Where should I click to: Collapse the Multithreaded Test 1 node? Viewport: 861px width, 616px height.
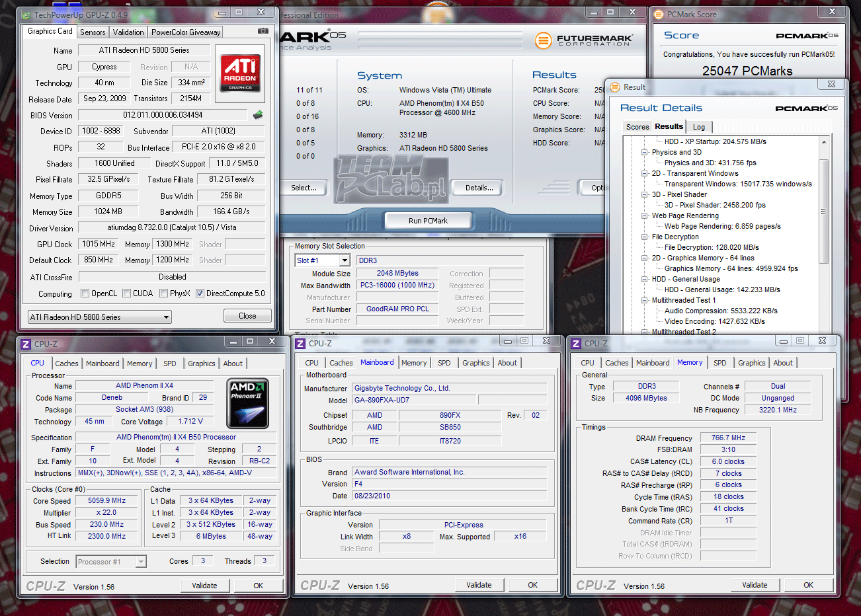pyautogui.click(x=645, y=300)
